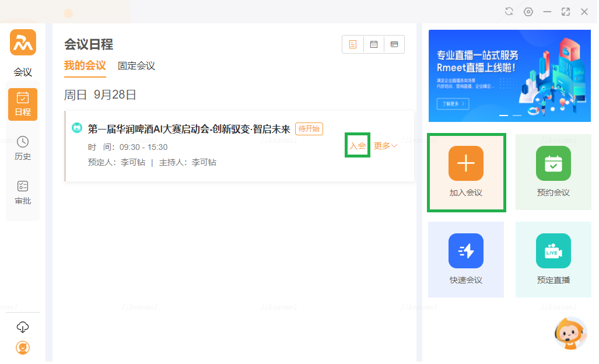This screenshot has width=599, height=364.
Task: Open the monkey mascot customer service assistant
Action: click(x=569, y=334)
